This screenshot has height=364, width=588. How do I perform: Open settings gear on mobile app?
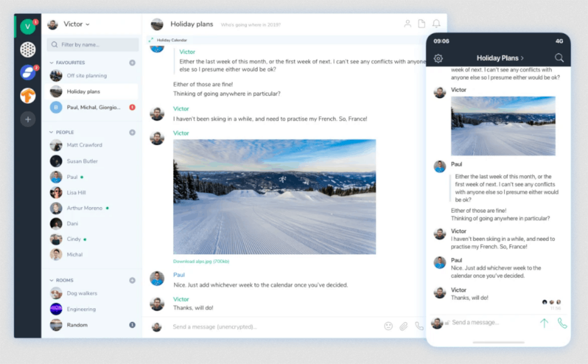pos(438,58)
